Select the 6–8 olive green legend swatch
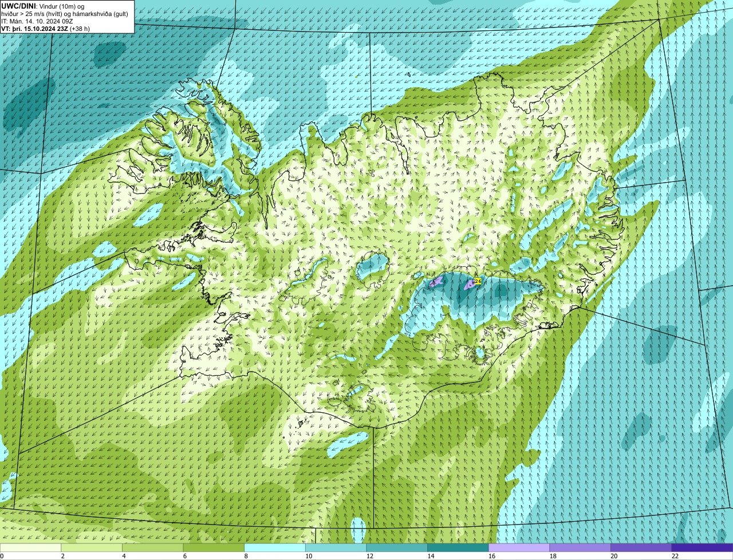 pos(214,547)
